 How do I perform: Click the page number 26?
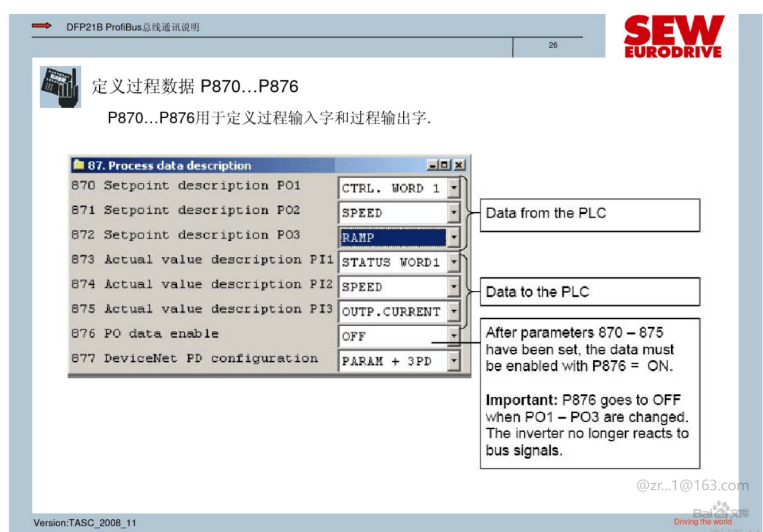coord(553,45)
